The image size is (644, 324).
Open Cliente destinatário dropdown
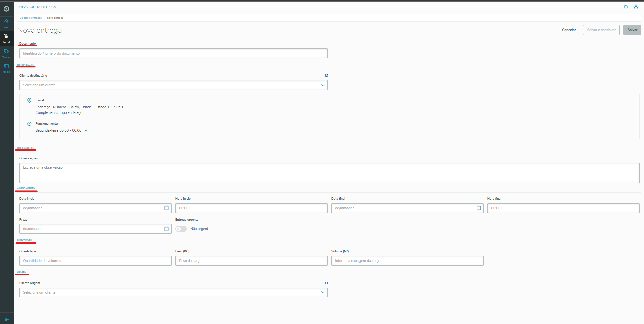[173, 85]
